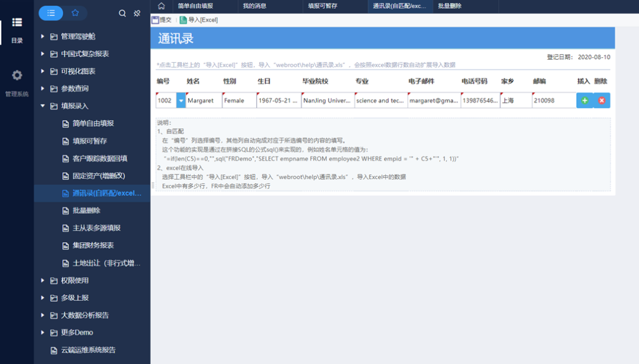Click the 可视化图表 folder icon

point(54,71)
